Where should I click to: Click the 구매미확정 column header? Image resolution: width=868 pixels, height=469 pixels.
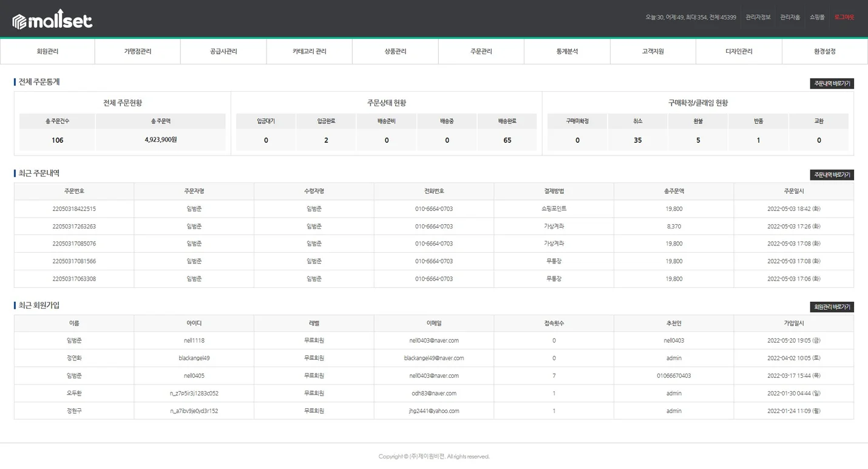tap(577, 122)
